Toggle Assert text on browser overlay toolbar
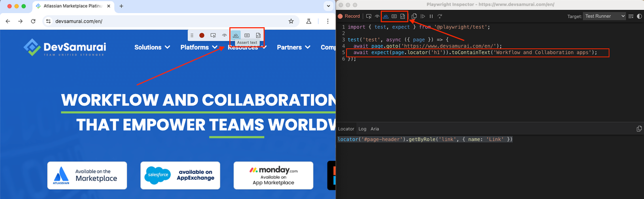Viewport: 644px width, 199px height. (235, 35)
